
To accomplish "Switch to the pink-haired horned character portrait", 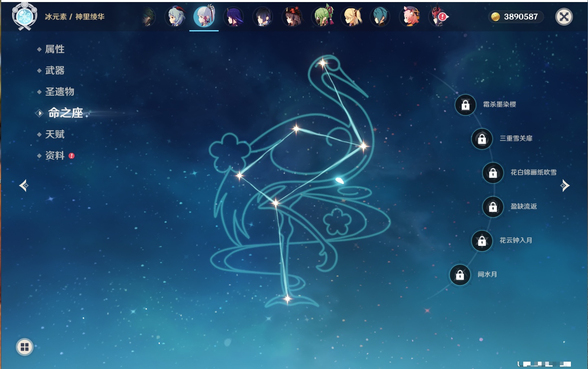I will 410,17.
